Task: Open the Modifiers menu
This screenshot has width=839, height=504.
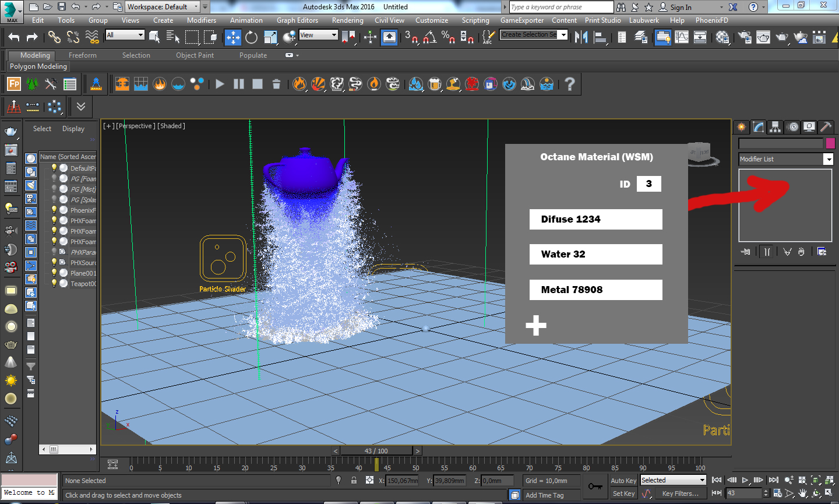Action: (x=202, y=20)
